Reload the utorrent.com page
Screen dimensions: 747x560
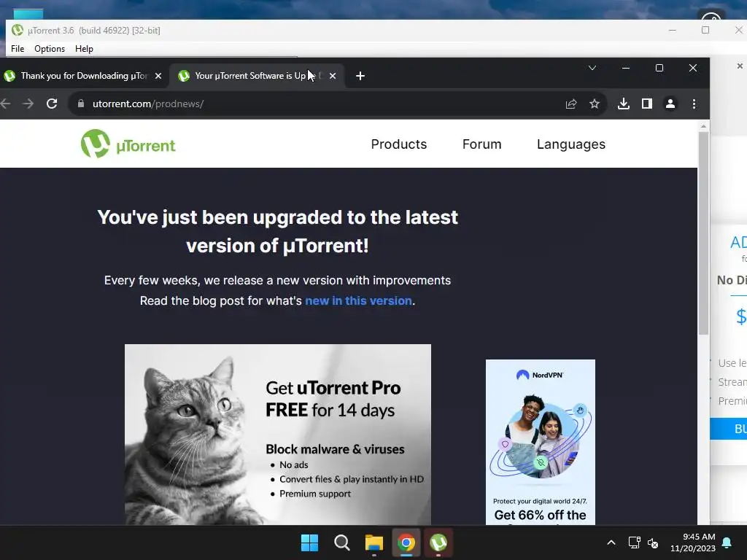coord(52,104)
